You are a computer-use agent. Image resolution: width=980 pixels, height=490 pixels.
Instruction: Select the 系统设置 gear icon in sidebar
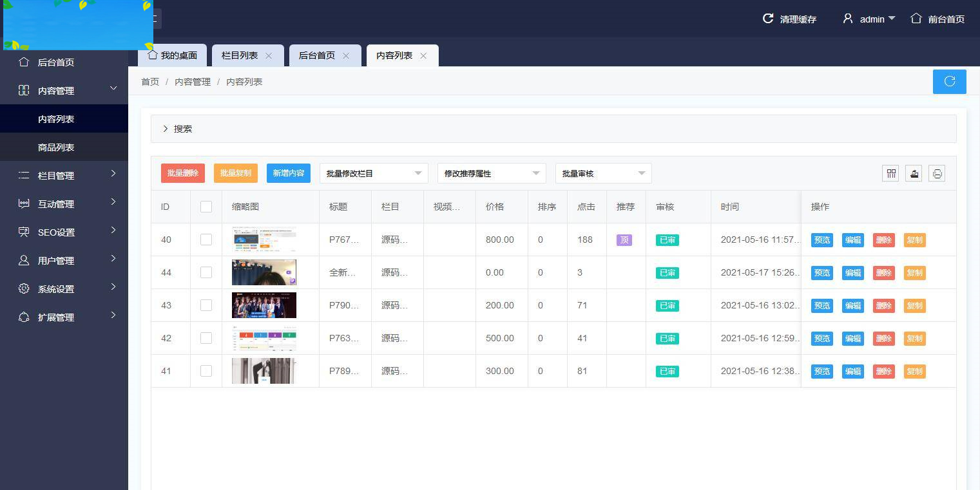(x=23, y=288)
